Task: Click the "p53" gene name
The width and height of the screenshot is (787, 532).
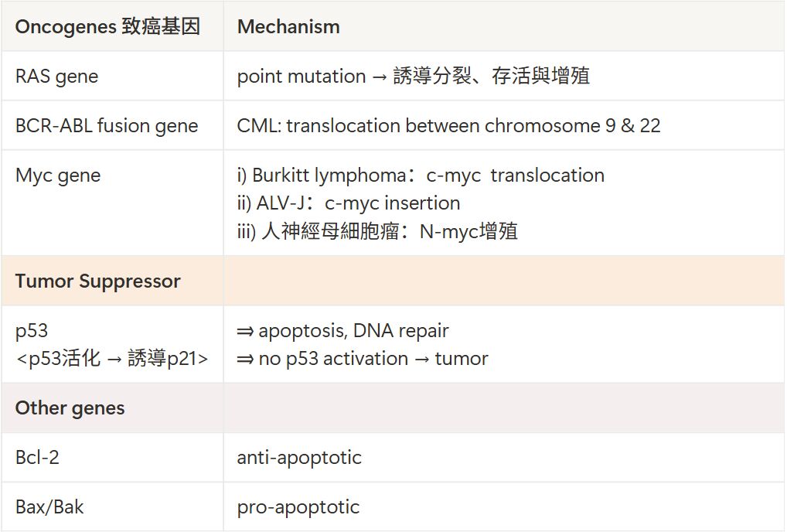Action: [x=32, y=331]
